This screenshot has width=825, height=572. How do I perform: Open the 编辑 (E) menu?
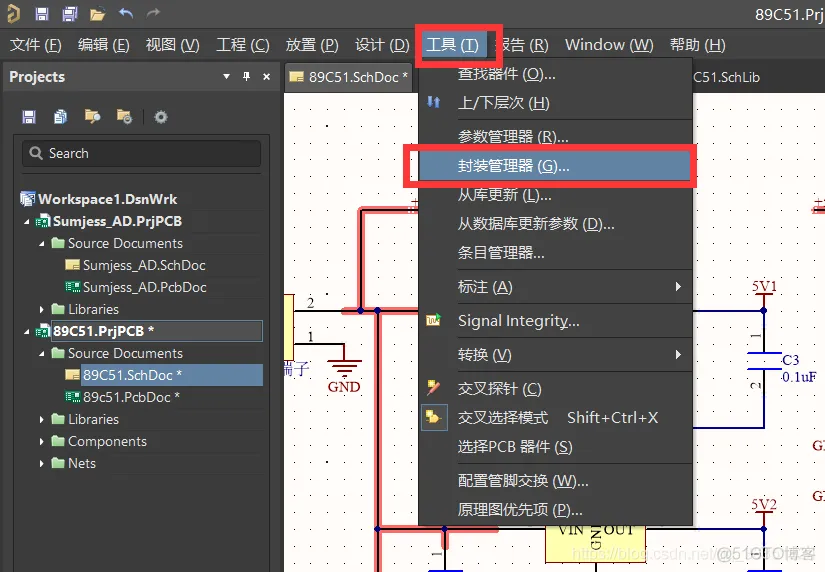[103, 45]
